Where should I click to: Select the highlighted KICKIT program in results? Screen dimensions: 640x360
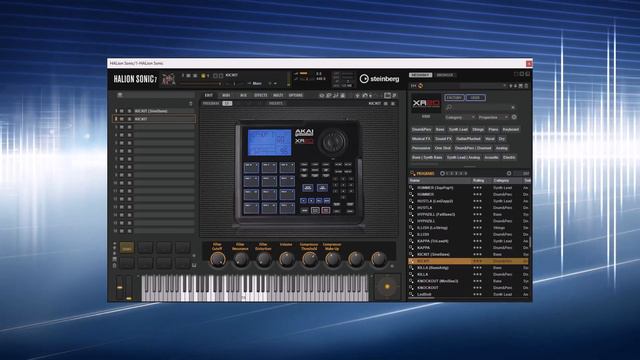(468, 261)
